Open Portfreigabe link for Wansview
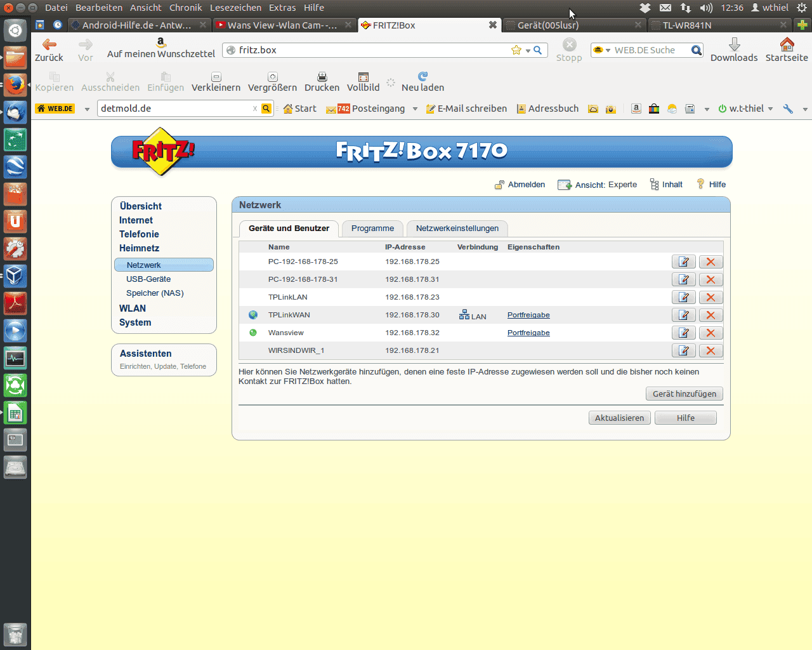The width and height of the screenshot is (812, 650). pyautogui.click(x=528, y=333)
